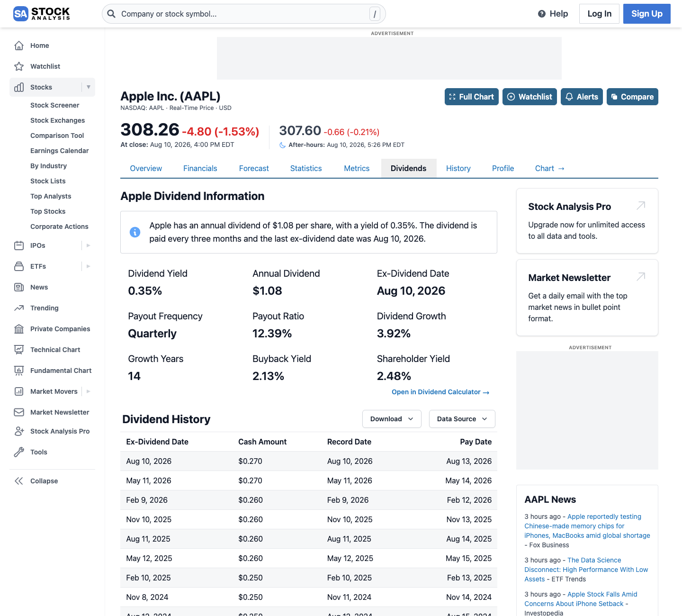This screenshot has width=682, height=616.
Task: Click the Pay Date column header
Action: 476,442
